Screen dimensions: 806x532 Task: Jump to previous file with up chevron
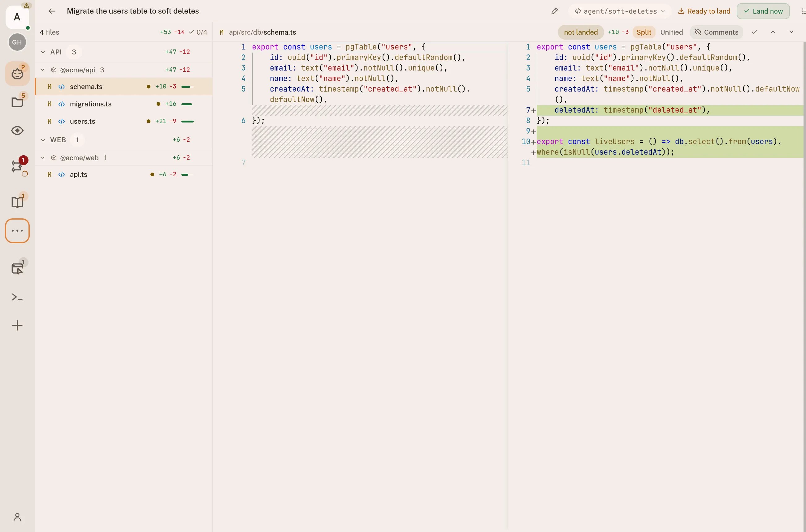[x=773, y=32]
